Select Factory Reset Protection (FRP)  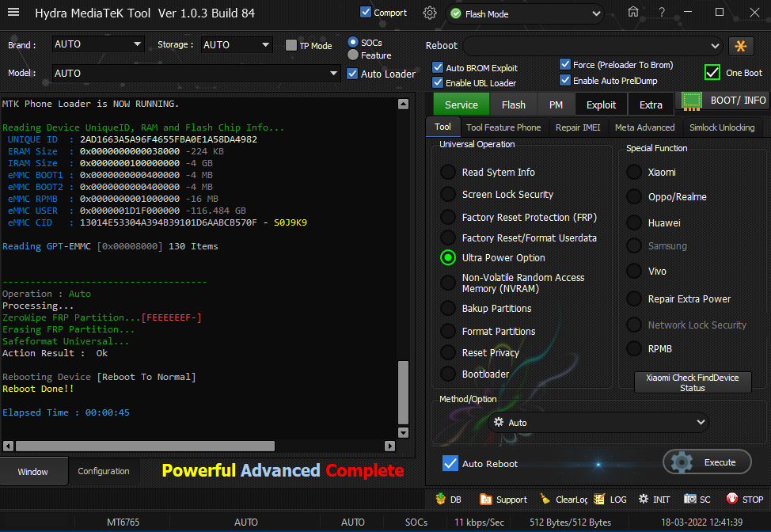pos(448,217)
